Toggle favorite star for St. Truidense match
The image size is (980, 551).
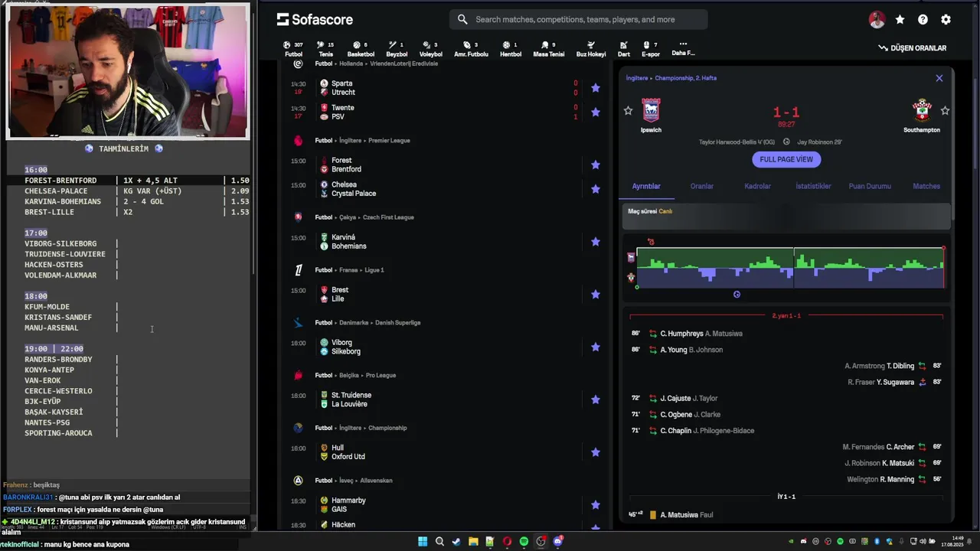click(596, 399)
